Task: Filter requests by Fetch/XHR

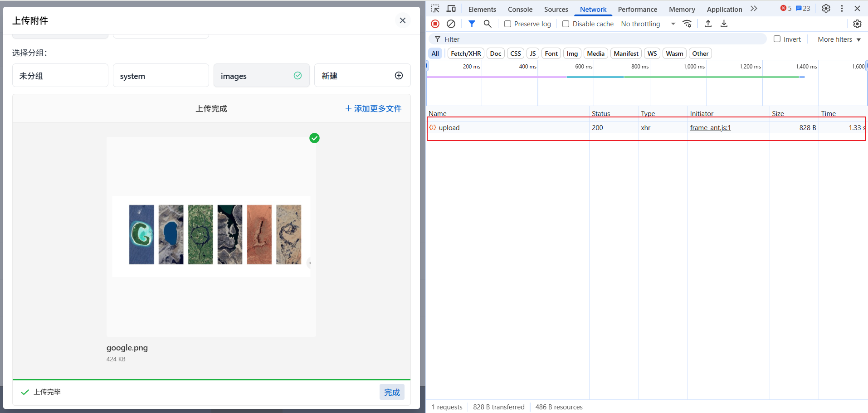Action: (x=466, y=53)
